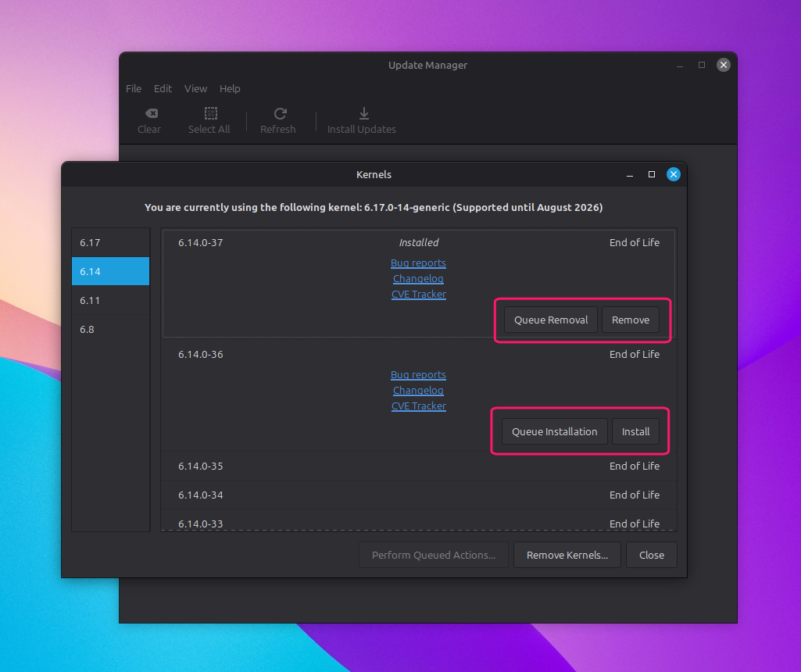Image resolution: width=801 pixels, height=672 pixels.
Task: Click Queue Removal for kernel 6.14.0-37
Action: 551,320
